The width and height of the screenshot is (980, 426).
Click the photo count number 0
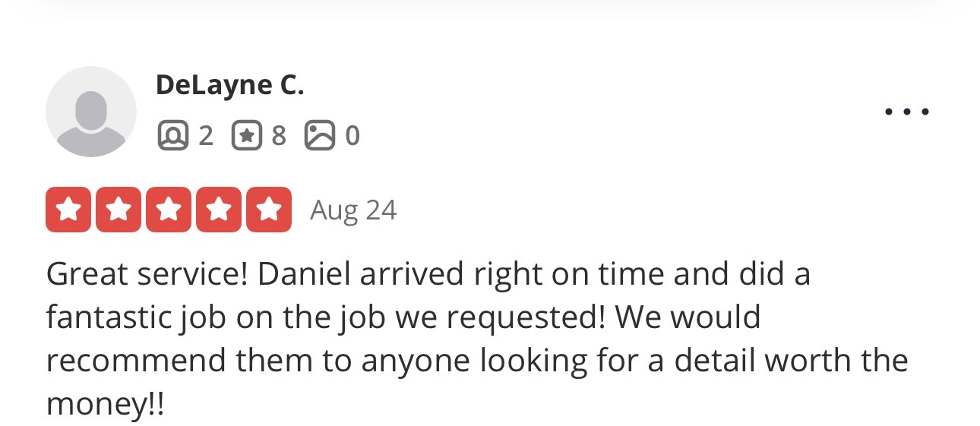point(352,136)
